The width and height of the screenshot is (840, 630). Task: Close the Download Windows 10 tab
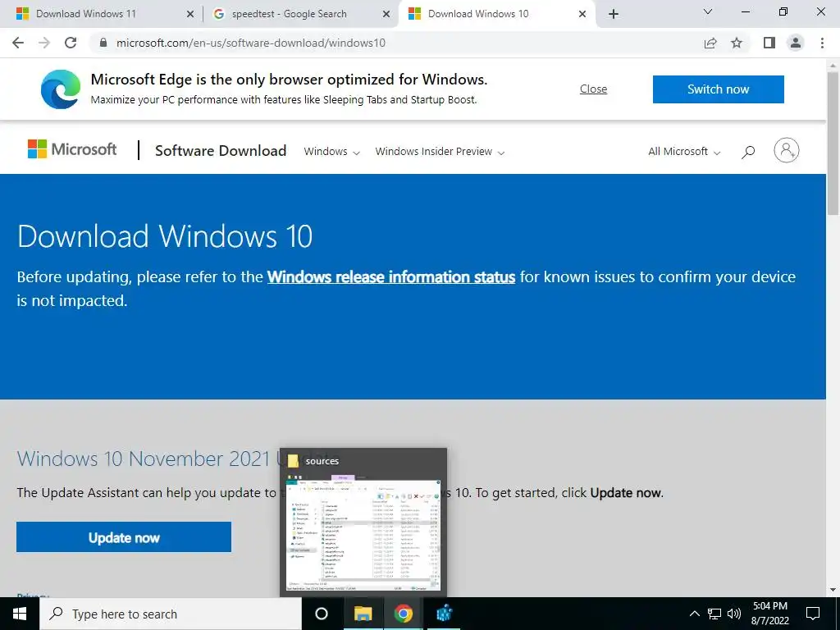point(582,15)
